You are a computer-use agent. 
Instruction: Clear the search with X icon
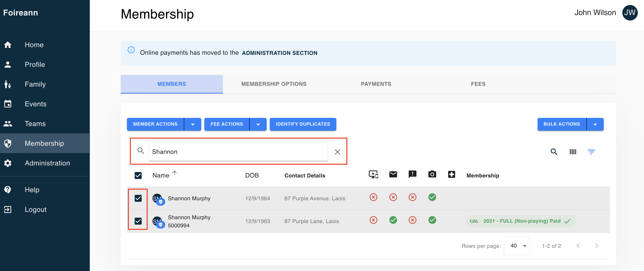click(x=337, y=152)
